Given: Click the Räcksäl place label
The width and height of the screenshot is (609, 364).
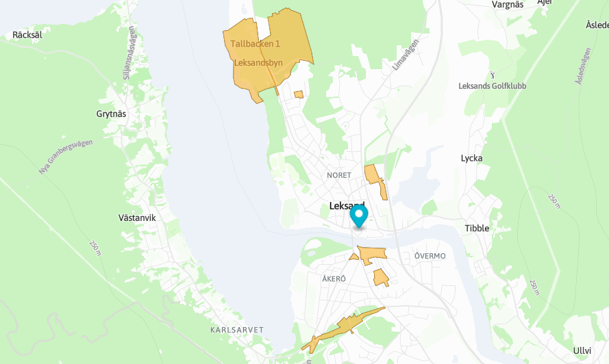Looking at the screenshot, I should [x=27, y=35].
